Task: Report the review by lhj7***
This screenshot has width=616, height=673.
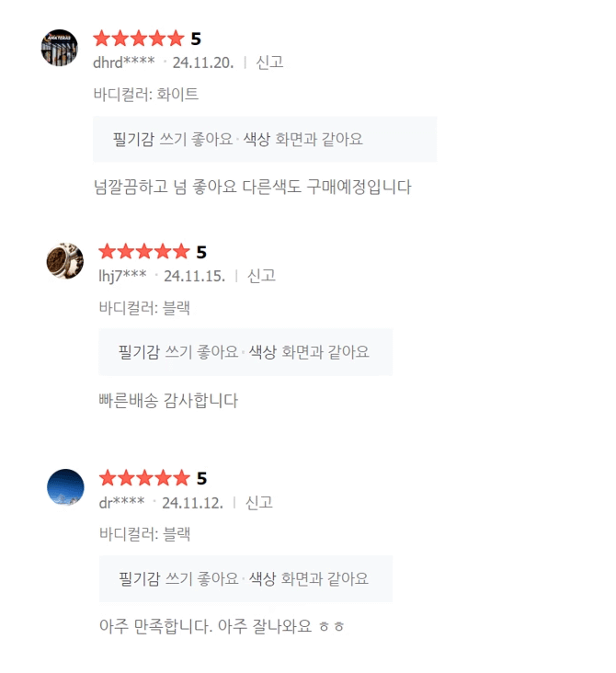Action: 261,276
